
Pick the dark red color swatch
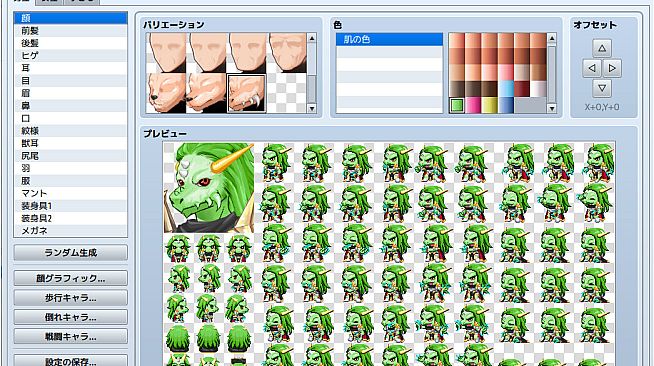coord(522,88)
